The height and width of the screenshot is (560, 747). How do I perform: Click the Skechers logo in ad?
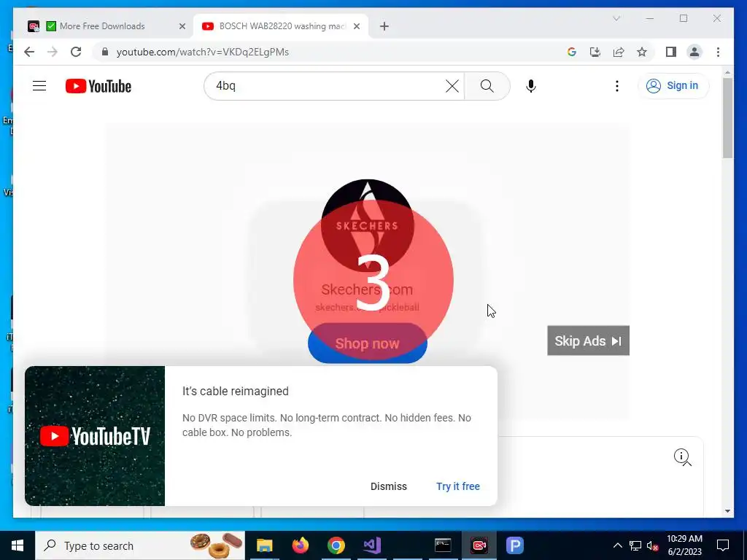click(368, 225)
